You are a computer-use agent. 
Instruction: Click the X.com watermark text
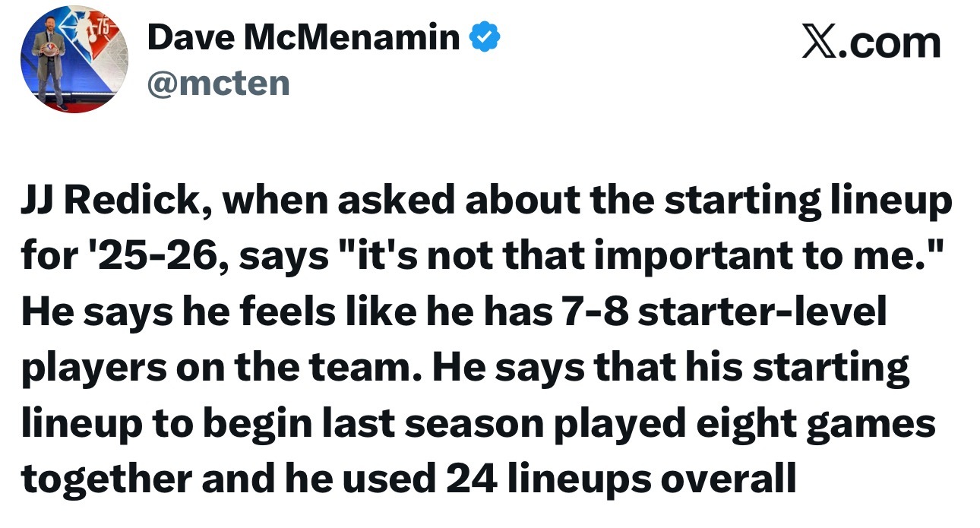pyautogui.click(x=871, y=43)
